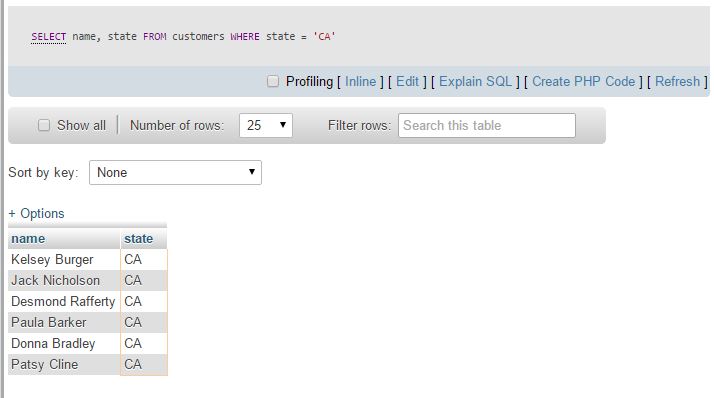Select the Paula Barker name cell
The width and height of the screenshot is (714, 398).
pyautogui.click(x=64, y=322)
